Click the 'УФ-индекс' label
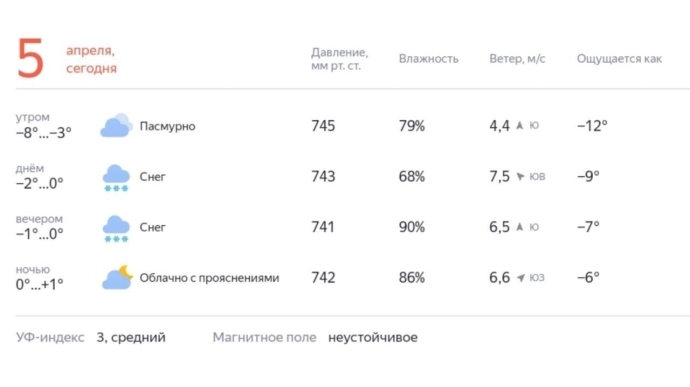This screenshot has height=387, width=690. (x=50, y=338)
